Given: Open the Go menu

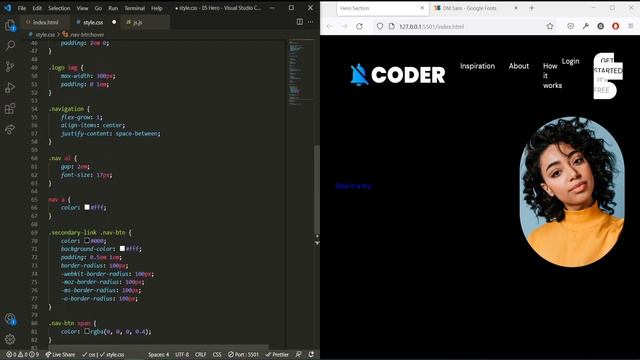Looking at the screenshot, I should [x=98, y=8].
